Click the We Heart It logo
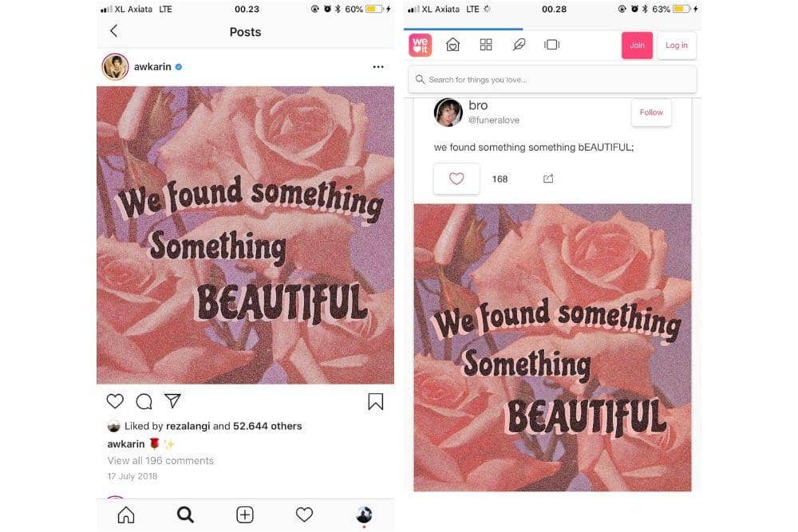 (419, 45)
